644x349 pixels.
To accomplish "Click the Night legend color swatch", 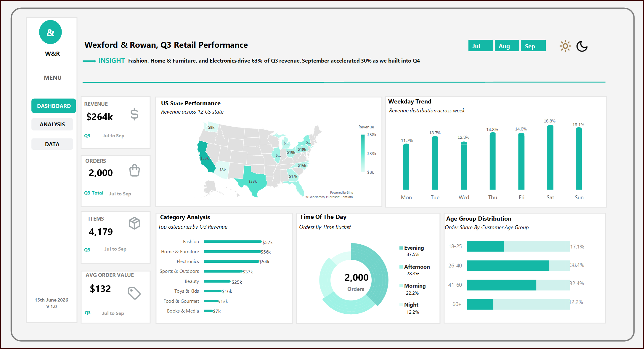I will [401, 305].
